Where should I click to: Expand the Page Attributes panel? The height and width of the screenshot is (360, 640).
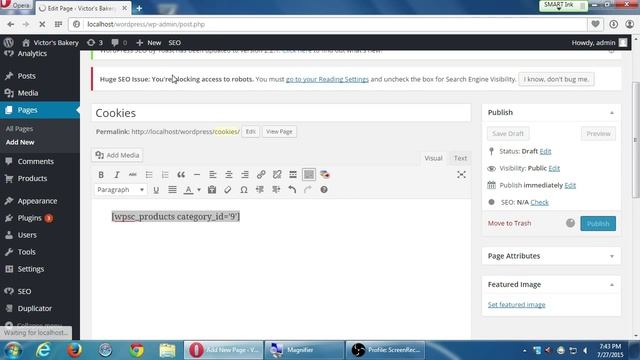click(x=611, y=256)
